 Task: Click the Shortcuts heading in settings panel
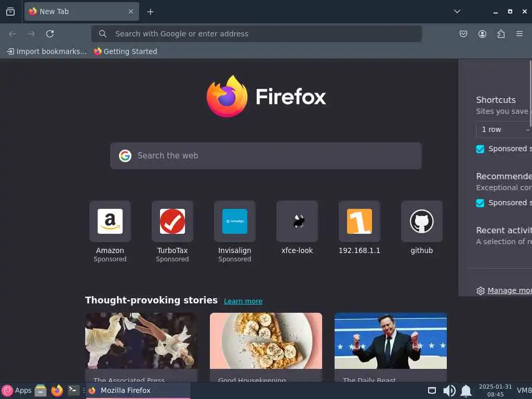(x=496, y=100)
